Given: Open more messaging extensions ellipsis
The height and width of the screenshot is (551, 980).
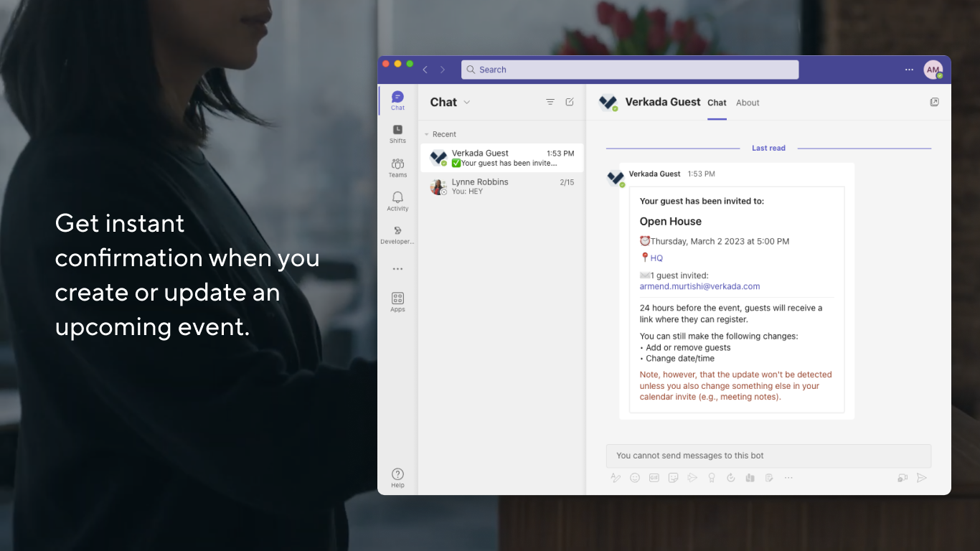Looking at the screenshot, I should tap(788, 478).
